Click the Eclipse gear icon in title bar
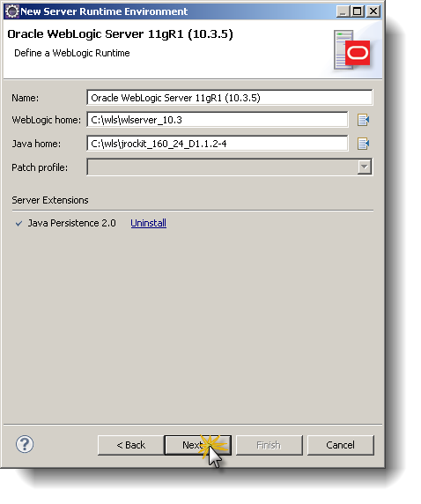 point(12,11)
